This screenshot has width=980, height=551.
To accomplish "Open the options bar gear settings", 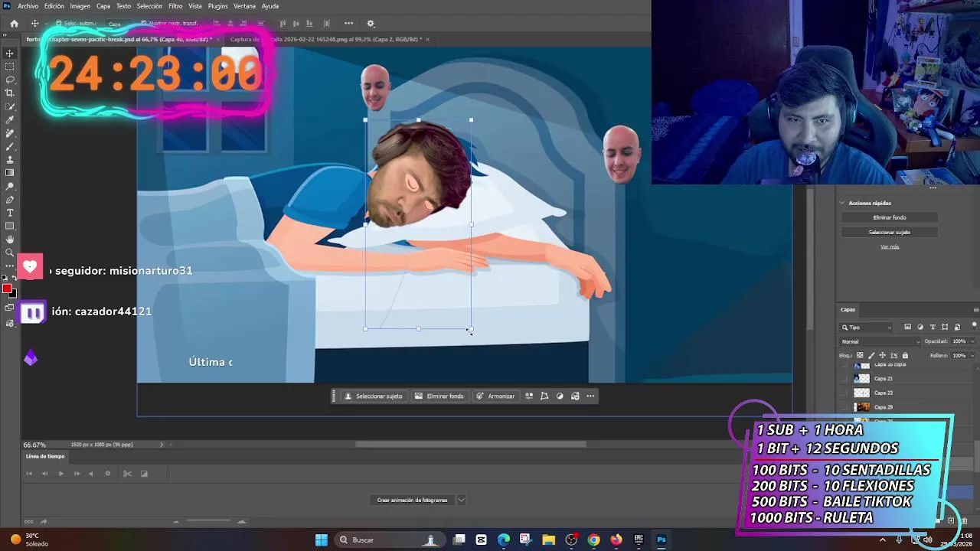I will coord(371,24).
